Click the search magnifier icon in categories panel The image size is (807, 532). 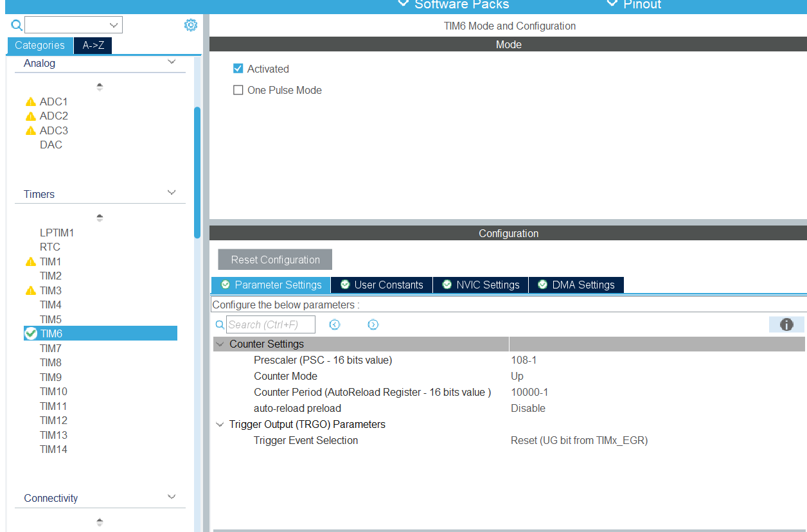click(17, 25)
